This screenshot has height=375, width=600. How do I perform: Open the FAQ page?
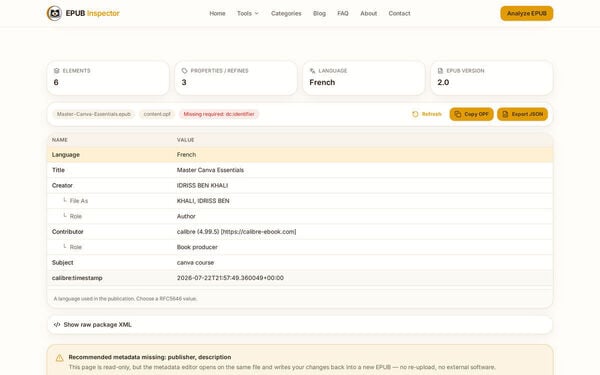(343, 13)
